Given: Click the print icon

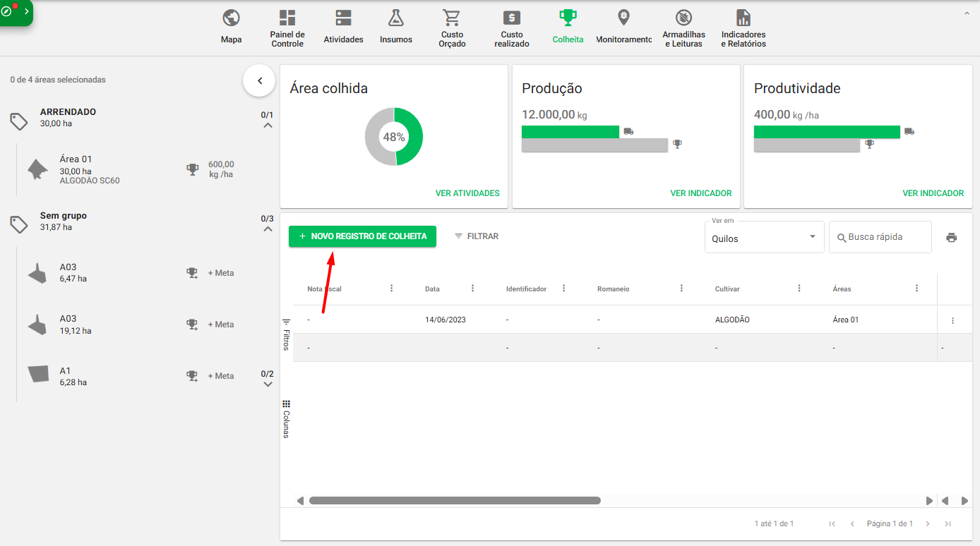Looking at the screenshot, I should tap(951, 238).
